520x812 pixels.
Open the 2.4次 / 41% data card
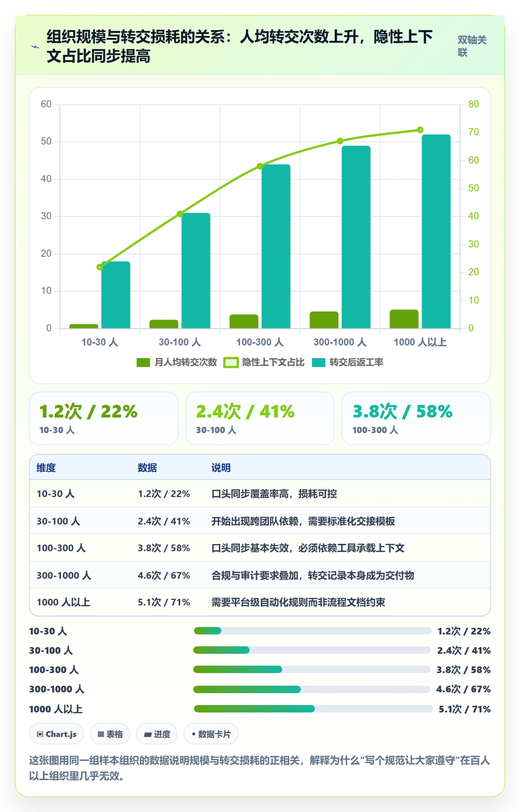point(260,418)
